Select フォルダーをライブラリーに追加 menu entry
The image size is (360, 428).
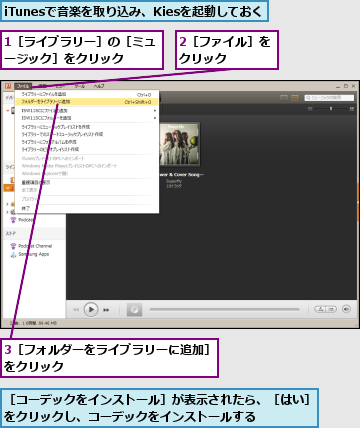pos(87,102)
